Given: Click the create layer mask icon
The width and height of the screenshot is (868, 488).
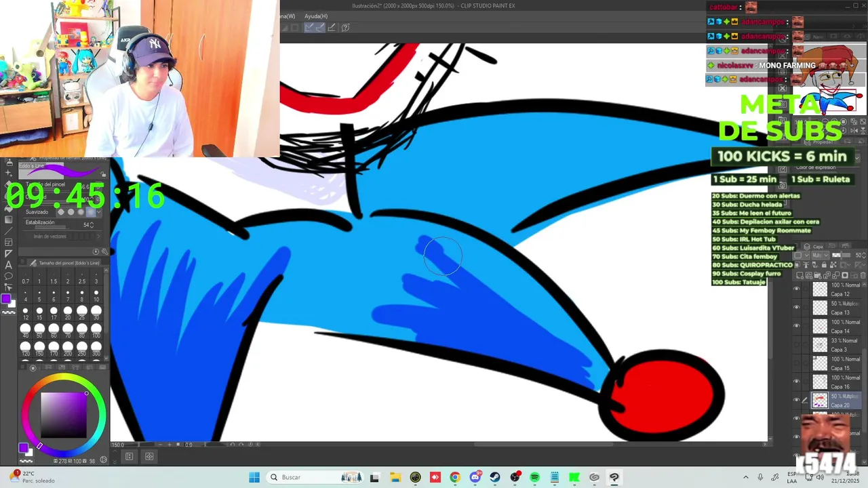Looking at the screenshot, I should point(845,275).
